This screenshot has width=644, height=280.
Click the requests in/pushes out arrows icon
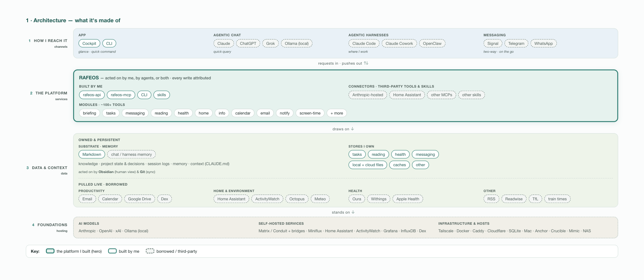(366, 63)
